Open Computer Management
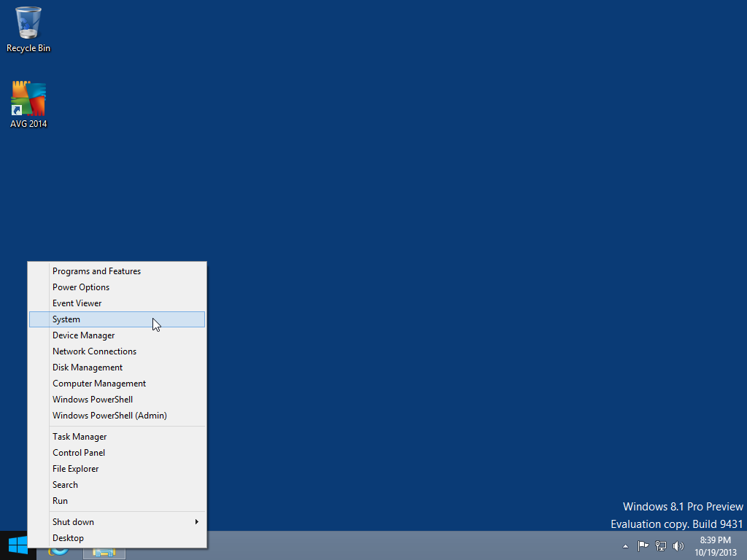The image size is (747, 560). pos(117,384)
